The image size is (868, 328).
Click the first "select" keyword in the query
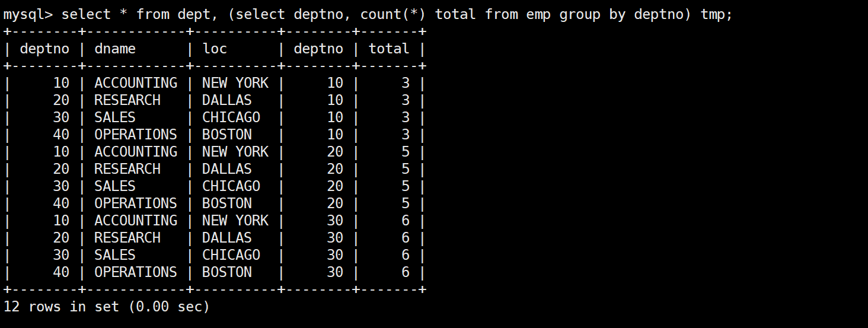(86, 14)
